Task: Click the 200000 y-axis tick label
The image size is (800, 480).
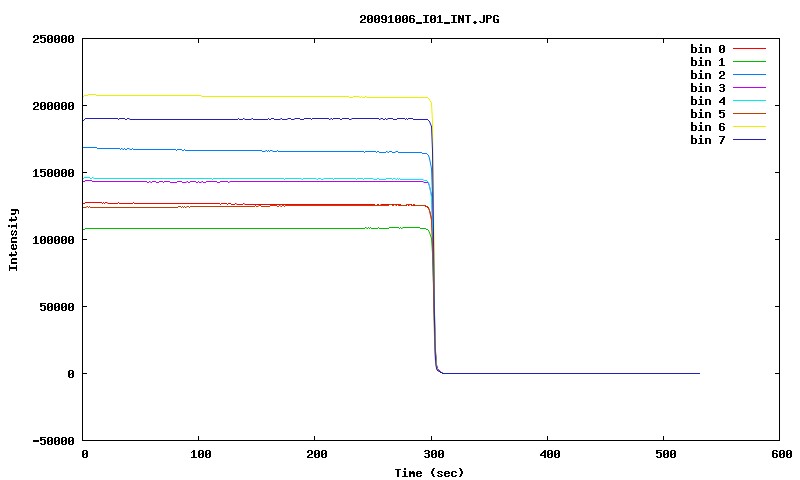Action: coord(53,106)
